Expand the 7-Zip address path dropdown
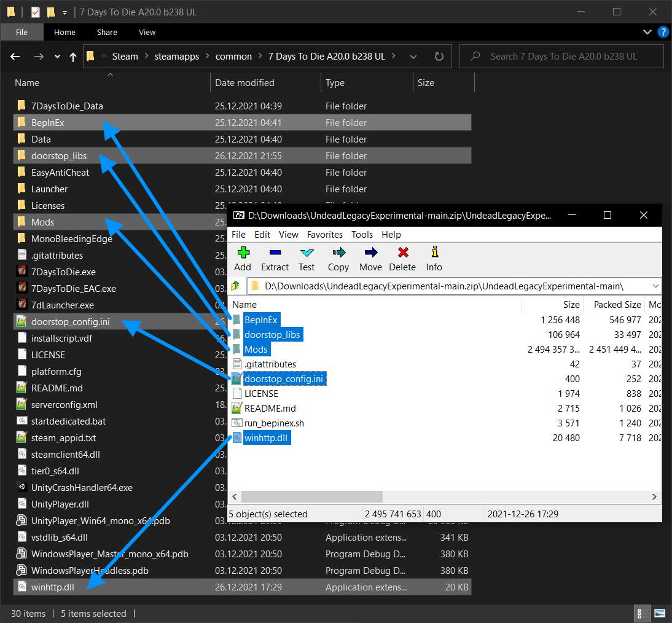 655,286
